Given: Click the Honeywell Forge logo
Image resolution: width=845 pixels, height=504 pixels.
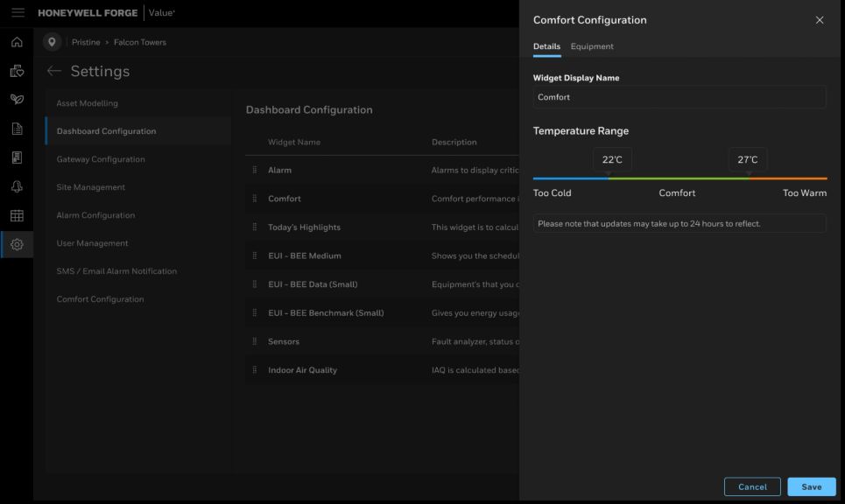Looking at the screenshot, I should click(88, 13).
